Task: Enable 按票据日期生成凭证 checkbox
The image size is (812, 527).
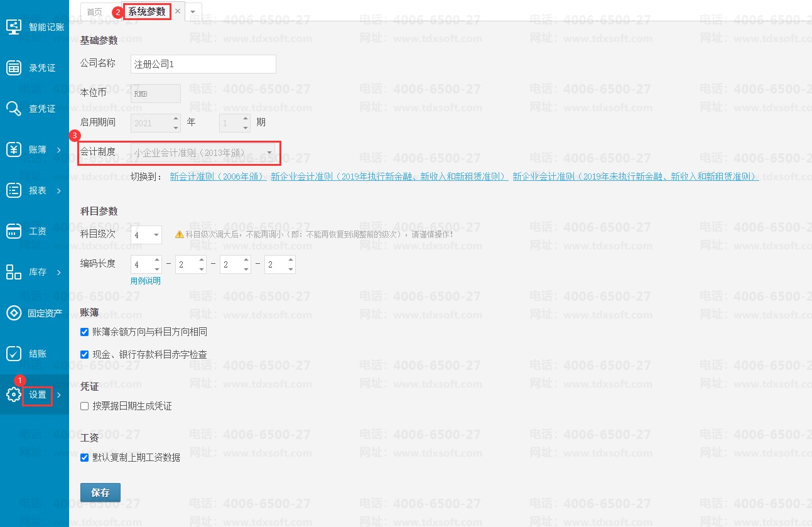Action: [x=85, y=406]
